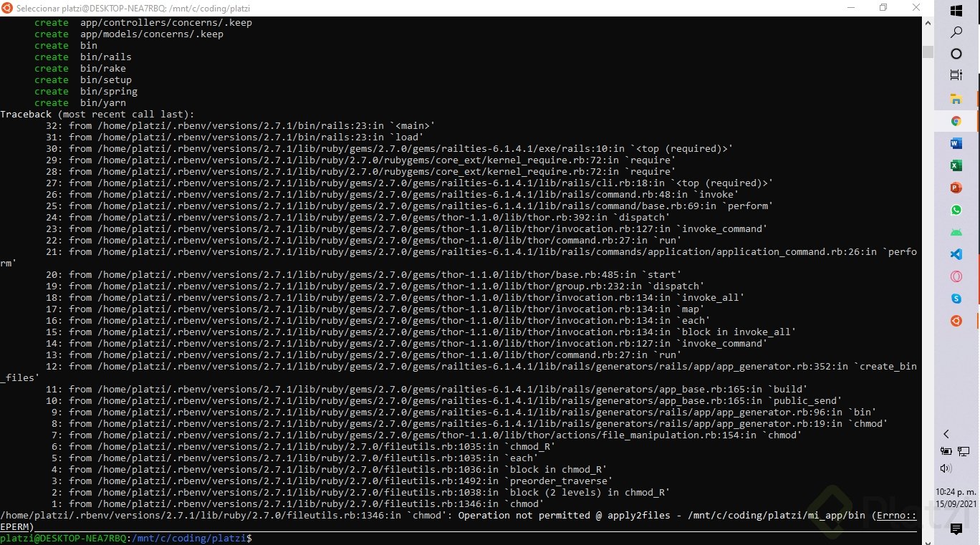Open Task View on the taskbar
980x545 pixels.
point(956,75)
